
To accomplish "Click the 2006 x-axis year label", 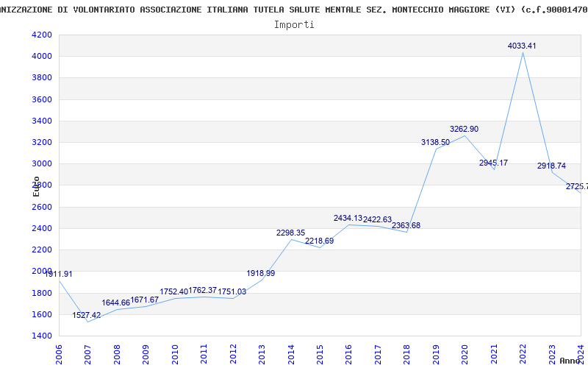I will pos(59,355).
